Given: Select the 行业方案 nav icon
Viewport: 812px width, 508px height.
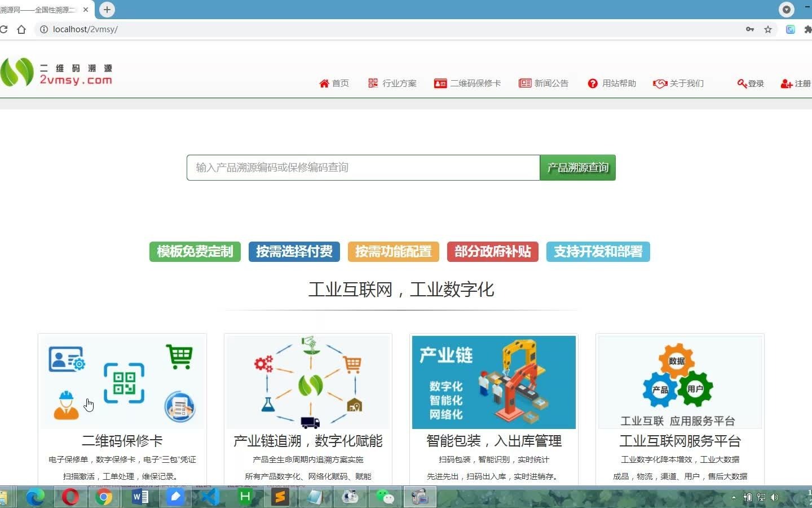Looking at the screenshot, I should pos(373,83).
